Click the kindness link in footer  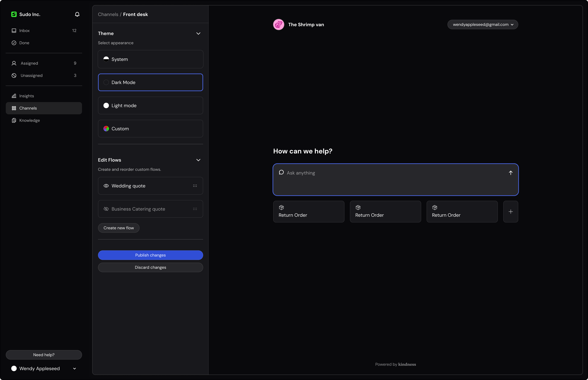(407, 364)
